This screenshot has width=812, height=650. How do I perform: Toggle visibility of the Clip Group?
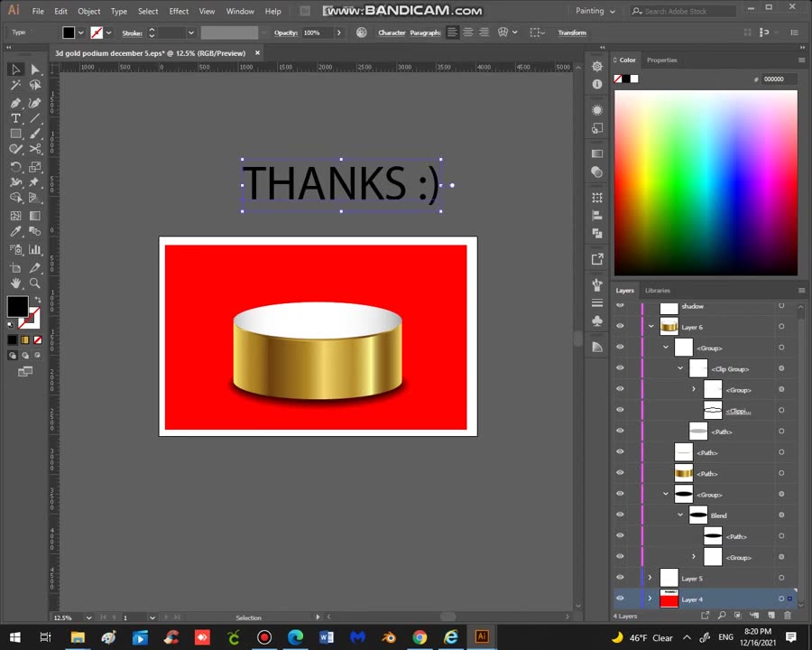coord(620,368)
